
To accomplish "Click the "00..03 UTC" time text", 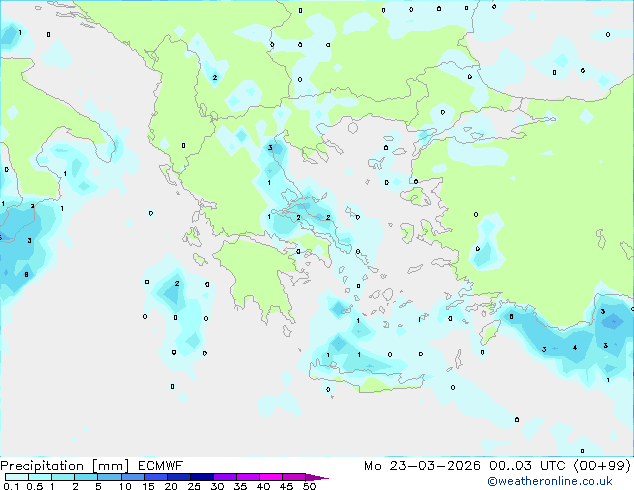I will coord(527,466).
